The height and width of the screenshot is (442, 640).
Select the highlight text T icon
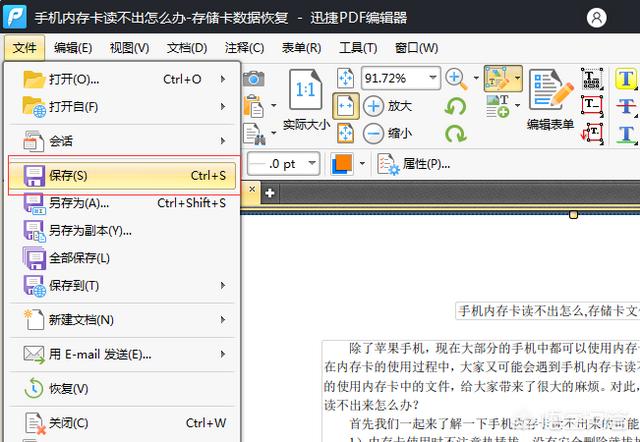(x=626, y=79)
